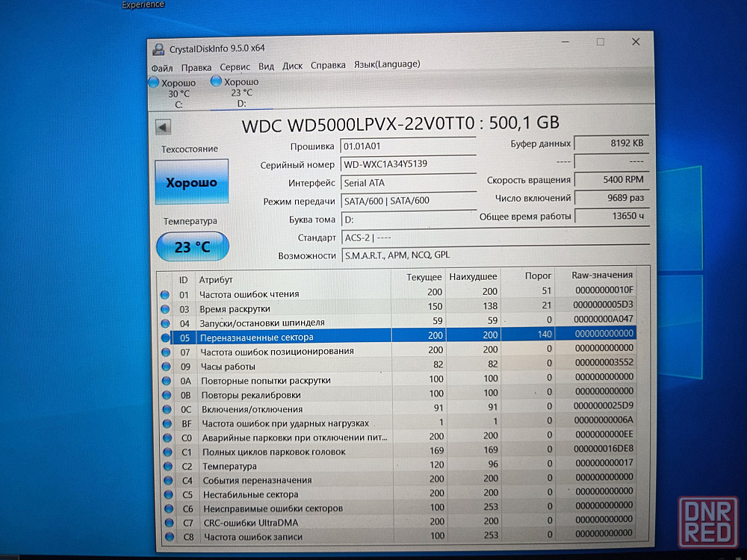Click the Raw-значения column header
747x560 pixels.
click(602, 275)
